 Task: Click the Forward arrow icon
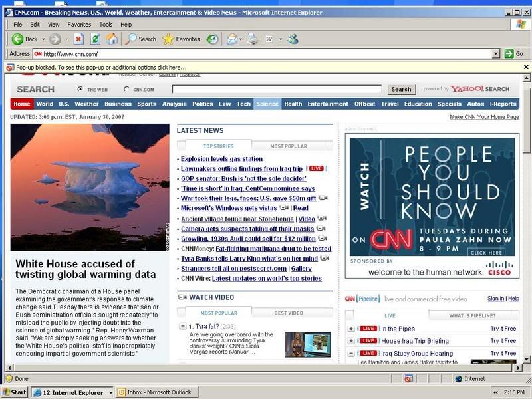tap(55, 39)
